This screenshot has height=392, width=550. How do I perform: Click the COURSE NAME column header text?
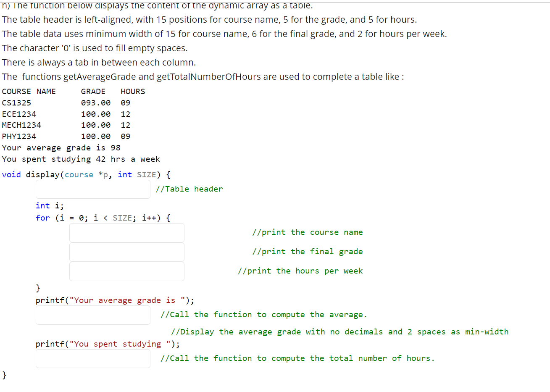pyautogui.click(x=29, y=91)
